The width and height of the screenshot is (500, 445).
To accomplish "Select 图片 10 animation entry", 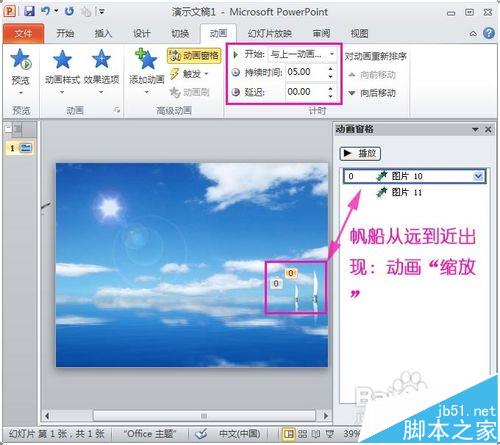I will 415,176.
